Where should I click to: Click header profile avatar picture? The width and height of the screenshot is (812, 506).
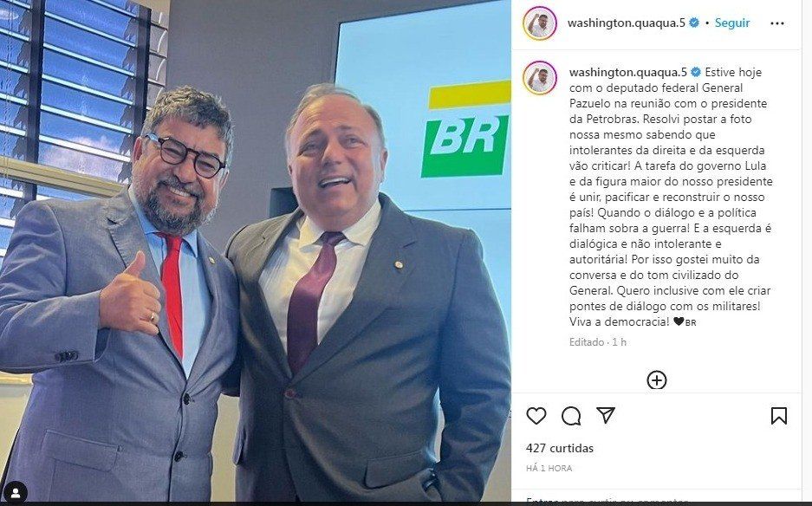[x=540, y=23]
